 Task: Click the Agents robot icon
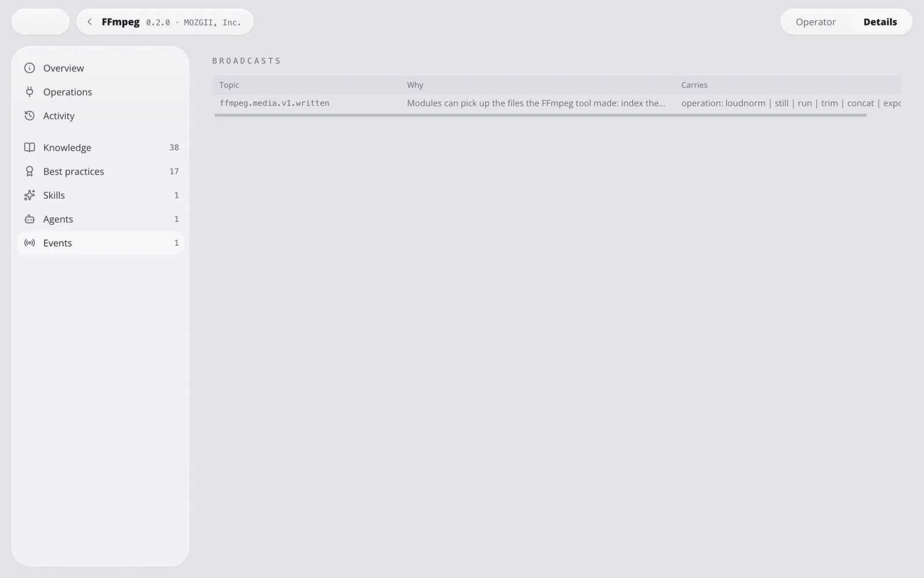(29, 219)
